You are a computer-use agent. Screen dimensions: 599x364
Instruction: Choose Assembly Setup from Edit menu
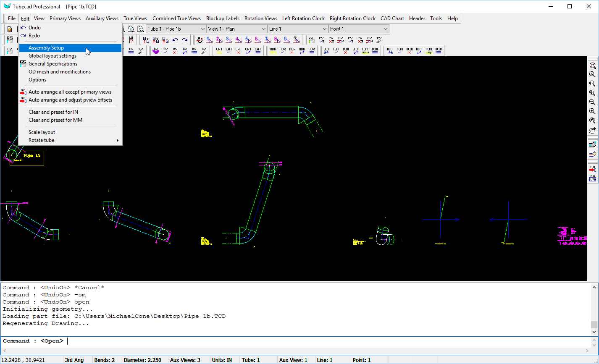coord(46,48)
